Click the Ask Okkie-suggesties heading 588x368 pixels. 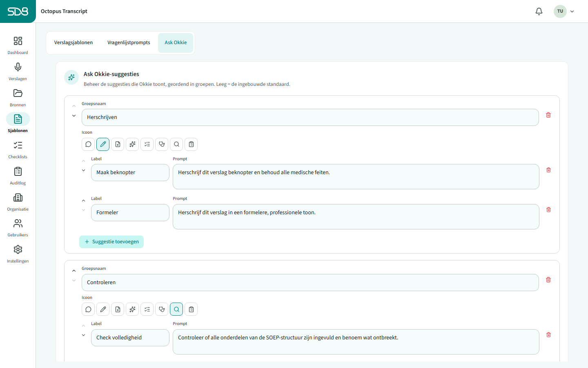click(111, 74)
